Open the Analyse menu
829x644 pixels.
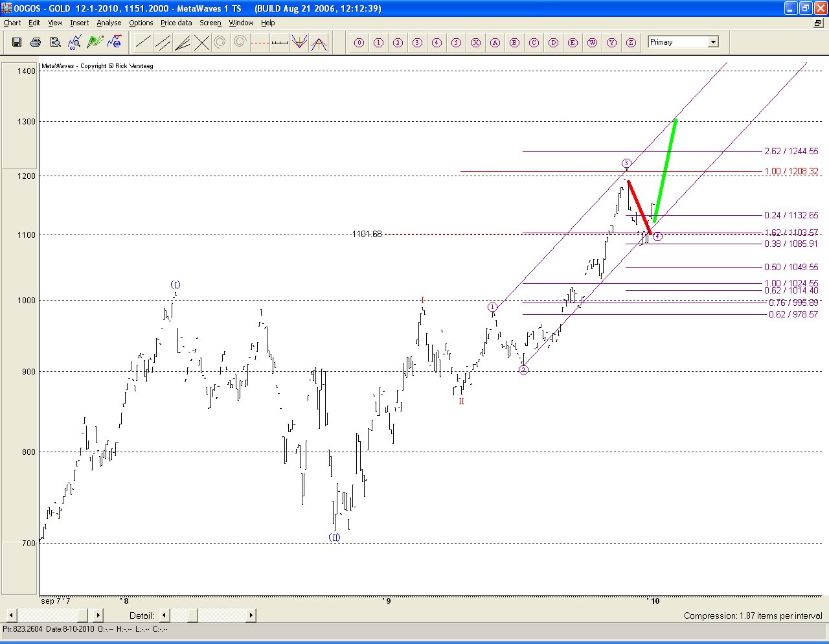pyautogui.click(x=109, y=23)
